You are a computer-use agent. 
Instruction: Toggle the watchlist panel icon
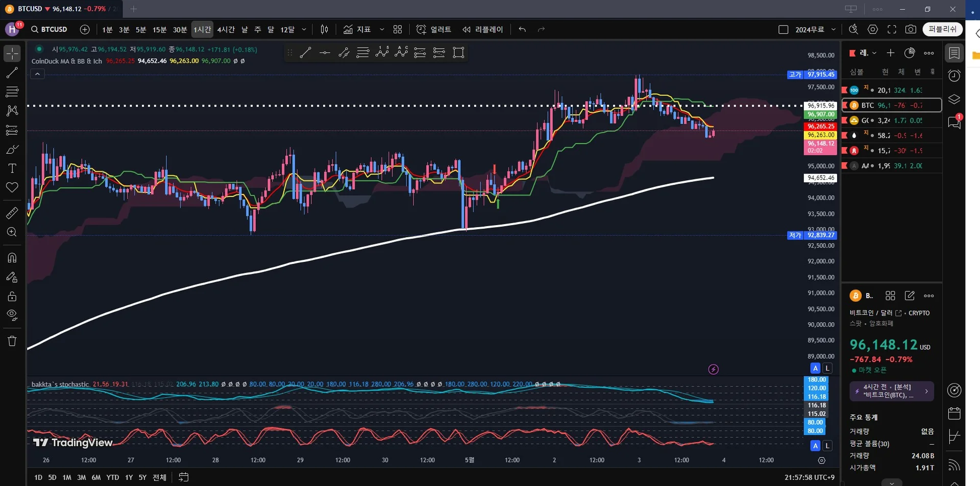(954, 53)
